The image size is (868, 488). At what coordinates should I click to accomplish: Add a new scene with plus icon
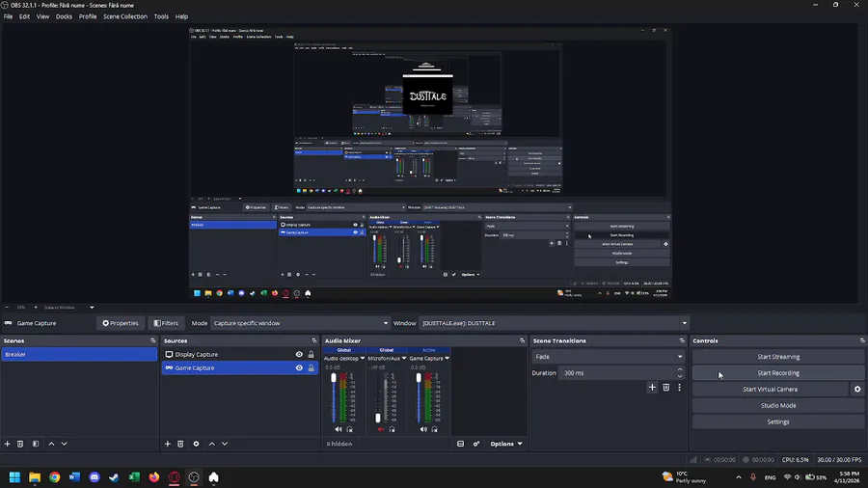[7, 444]
